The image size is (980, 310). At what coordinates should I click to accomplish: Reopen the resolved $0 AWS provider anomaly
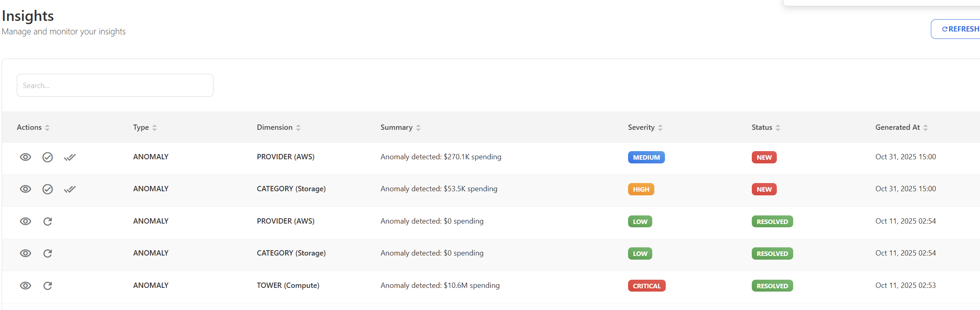(x=48, y=222)
